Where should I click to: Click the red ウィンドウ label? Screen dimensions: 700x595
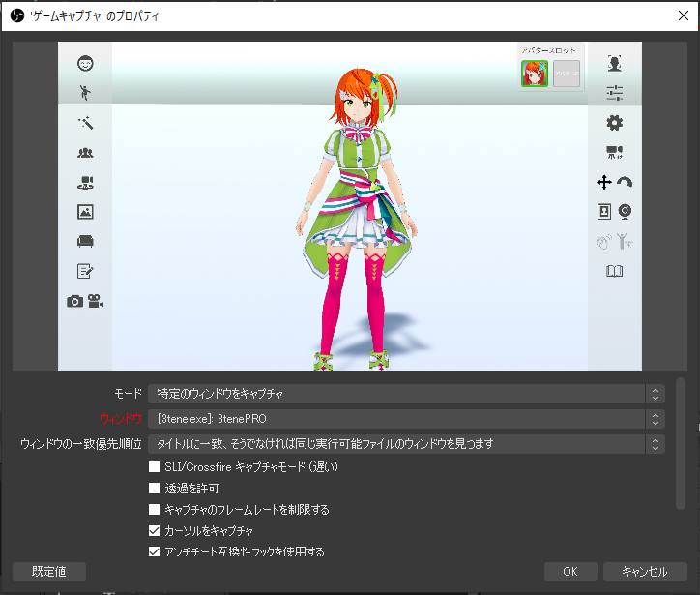pos(121,419)
